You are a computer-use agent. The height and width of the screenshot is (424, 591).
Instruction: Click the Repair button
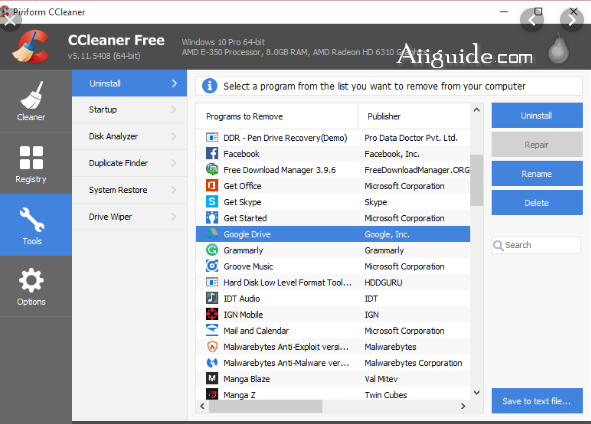tap(537, 144)
